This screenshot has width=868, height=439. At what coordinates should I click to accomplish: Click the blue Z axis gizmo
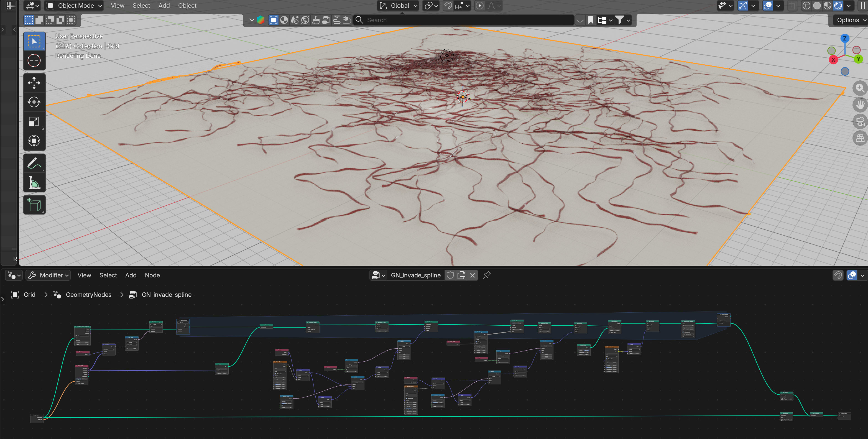tap(844, 39)
